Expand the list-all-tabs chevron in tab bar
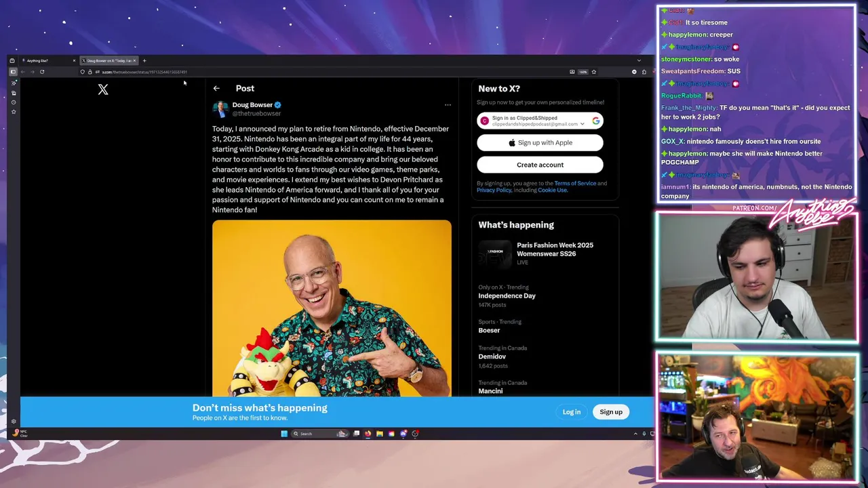 pos(639,60)
